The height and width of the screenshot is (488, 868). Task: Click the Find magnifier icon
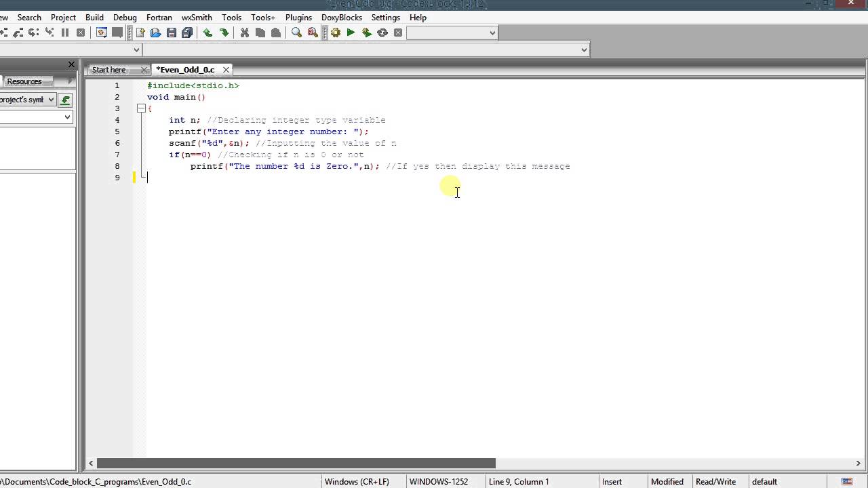coord(296,33)
